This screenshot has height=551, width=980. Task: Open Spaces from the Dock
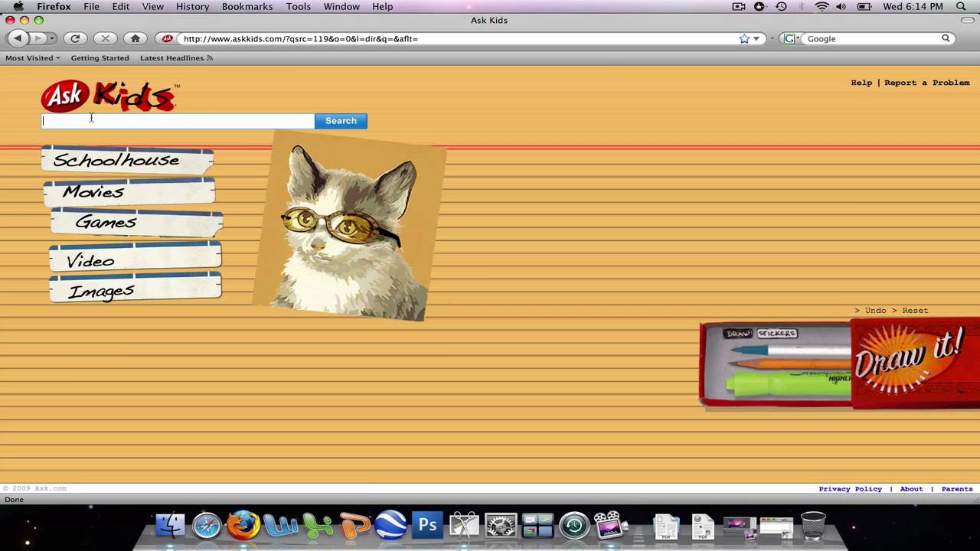537,526
